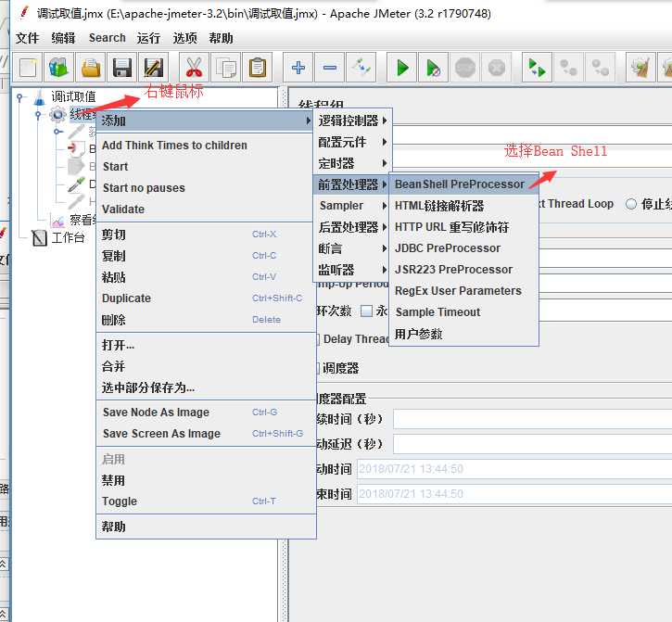
Task: Click the Save As pencil-disk icon
Action: pos(154,68)
